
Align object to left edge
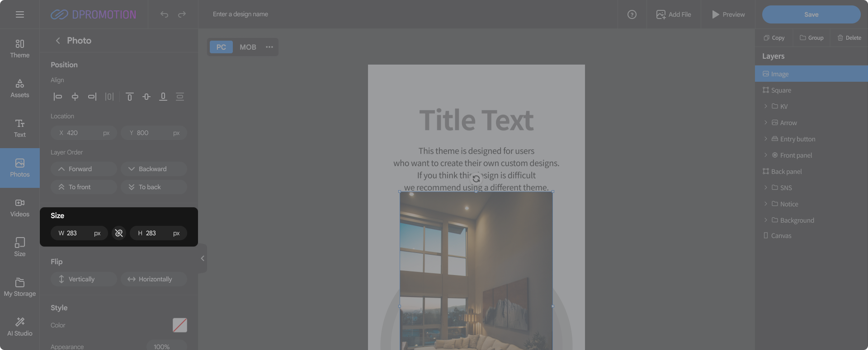coord(58,97)
